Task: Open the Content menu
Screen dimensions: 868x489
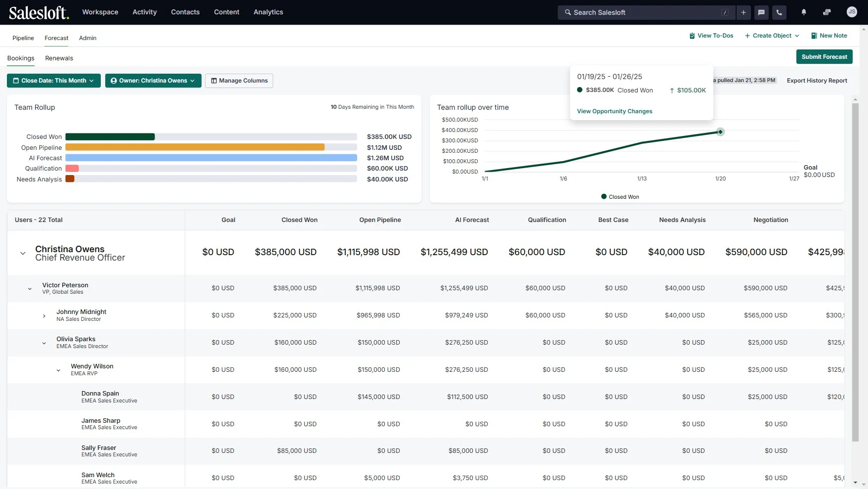Action: pos(227,12)
